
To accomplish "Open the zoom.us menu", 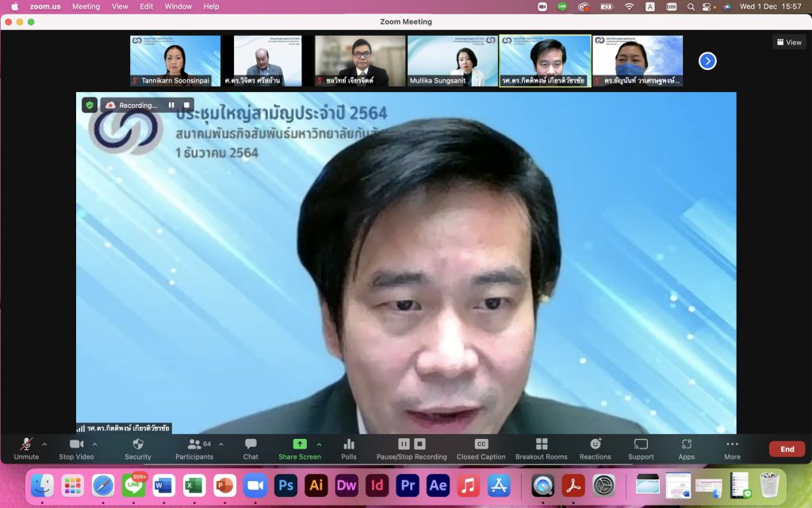I will tap(45, 6).
